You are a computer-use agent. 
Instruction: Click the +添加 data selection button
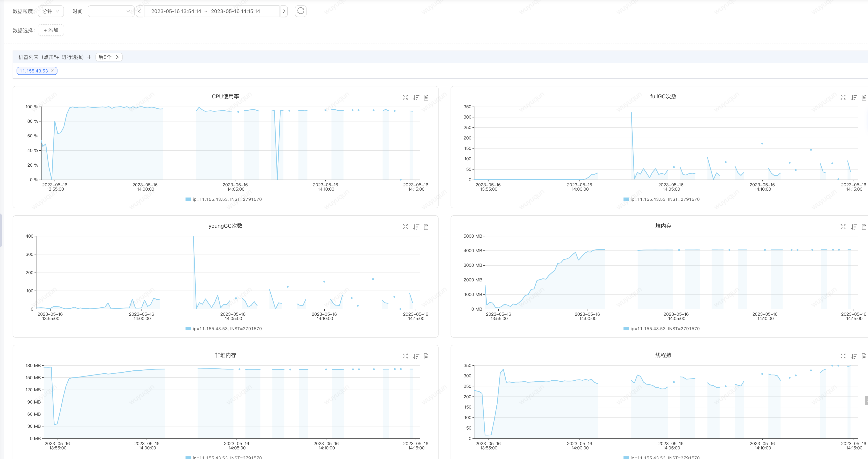[x=51, y=30]
